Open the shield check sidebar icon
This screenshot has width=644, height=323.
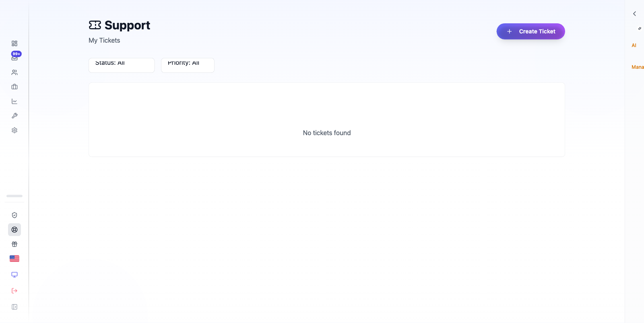coord(14,215)
